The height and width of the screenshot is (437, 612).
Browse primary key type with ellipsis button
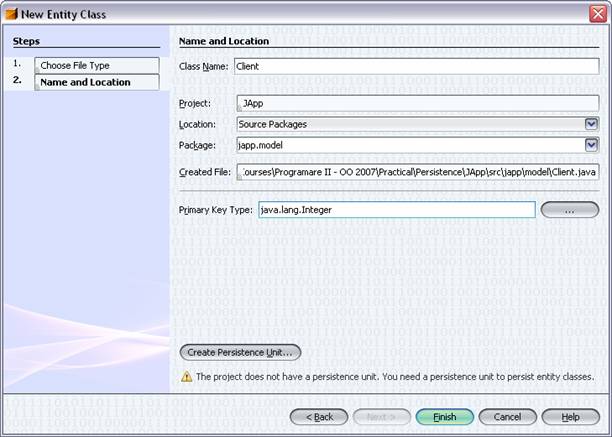569,210
